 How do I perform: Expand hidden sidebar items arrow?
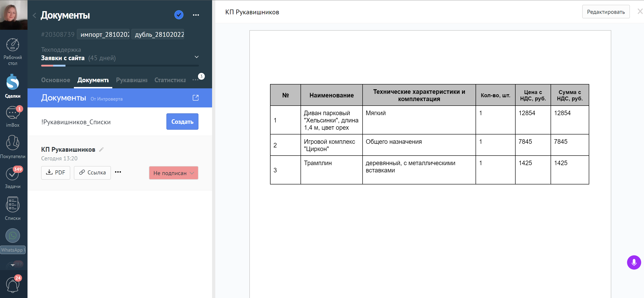[13, 265]
